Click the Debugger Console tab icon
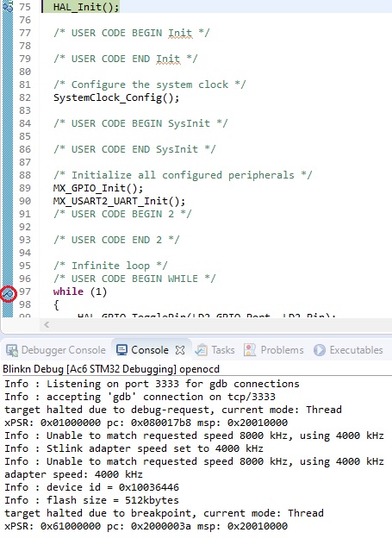This screenshot has width=392, height=545. (x=12, y=350)
